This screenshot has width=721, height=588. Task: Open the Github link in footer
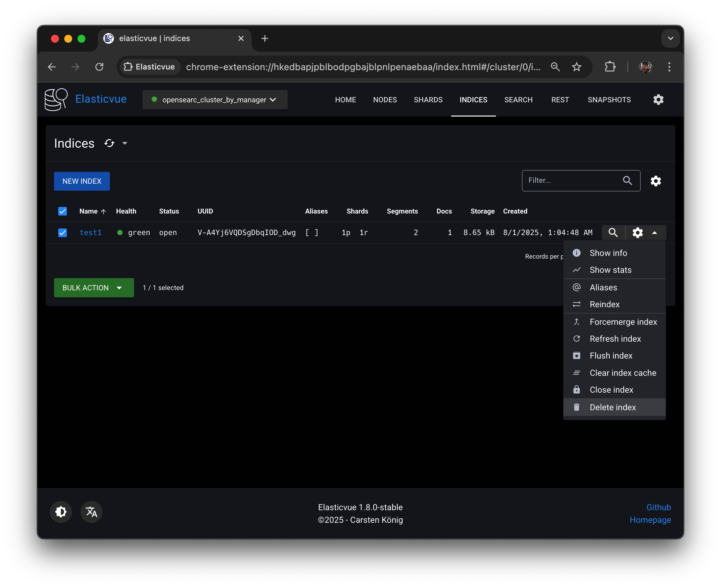(658, 507)
